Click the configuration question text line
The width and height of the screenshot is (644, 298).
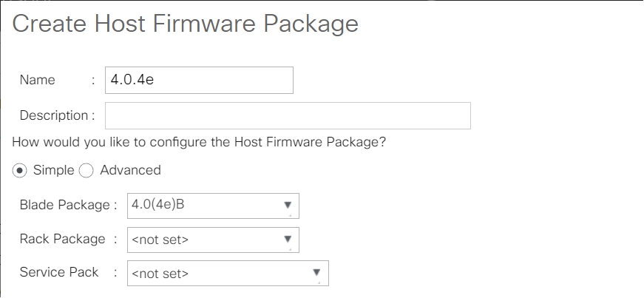click(x=199, y=143)
